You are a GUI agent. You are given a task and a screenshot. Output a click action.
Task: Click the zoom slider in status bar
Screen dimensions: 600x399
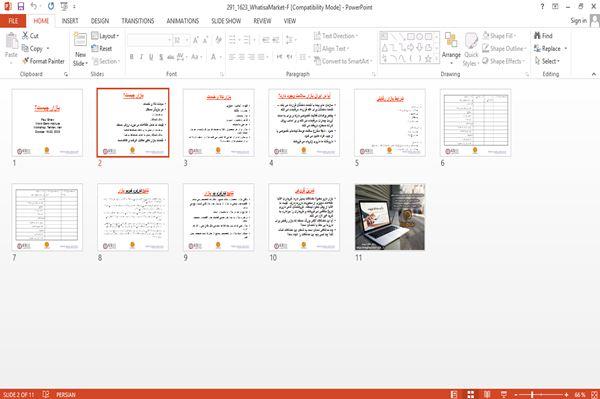541,394
